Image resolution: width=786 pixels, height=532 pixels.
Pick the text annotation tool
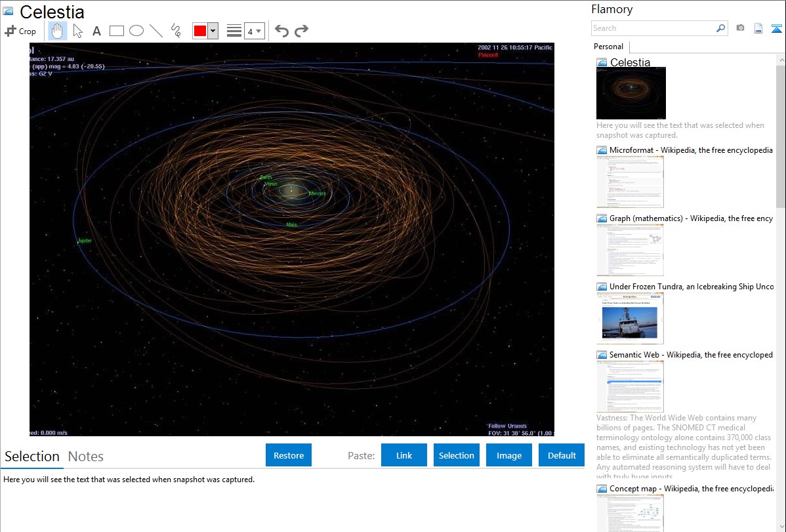click(x=96, y=31)
